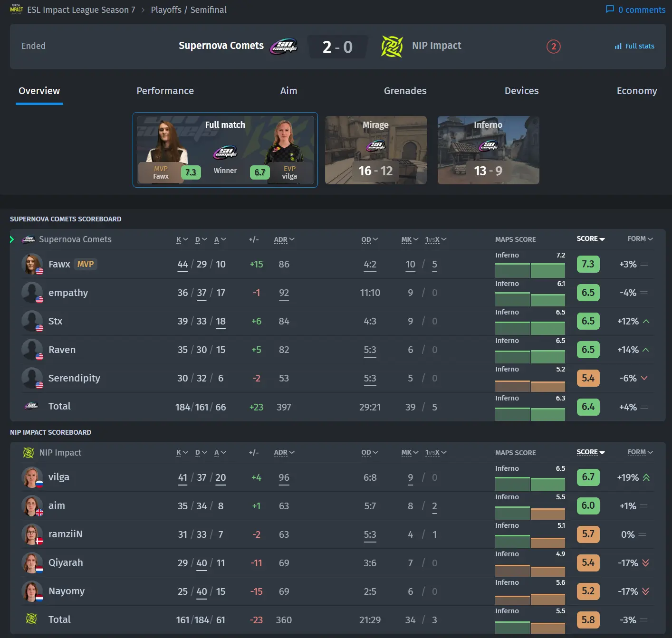Sort Supernova Comets table by FORM
The height and width of the screenshot is (638, 672).
click(x=640, y=239)
